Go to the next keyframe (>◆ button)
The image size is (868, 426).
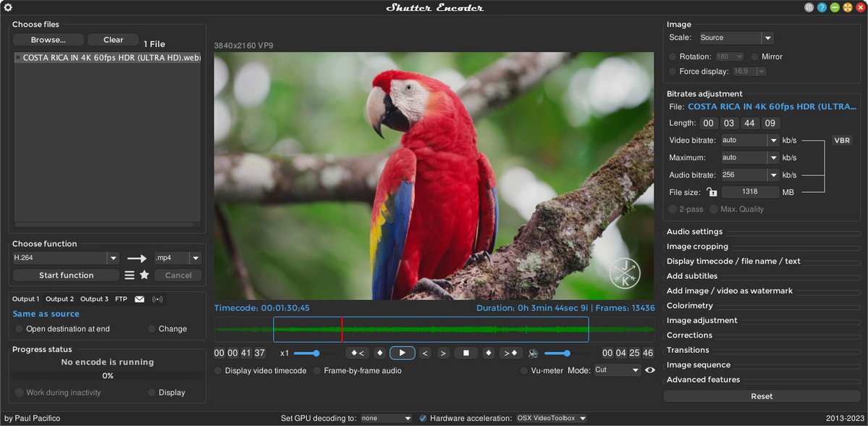tap(511, 353)
